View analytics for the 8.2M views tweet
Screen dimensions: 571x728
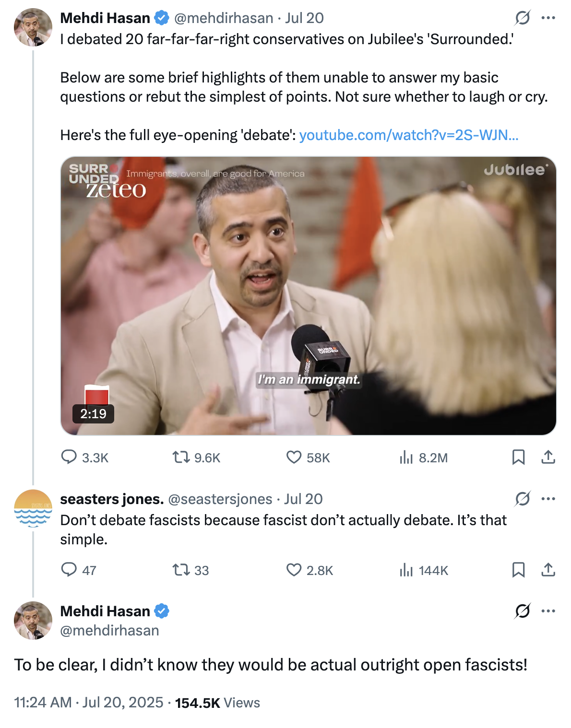pos(406,458)
